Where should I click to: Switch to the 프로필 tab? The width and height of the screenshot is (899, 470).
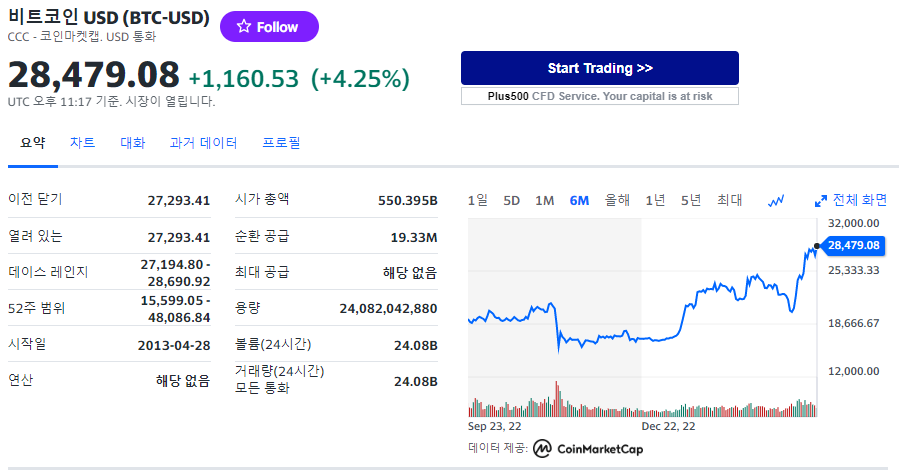coord(281,143)
